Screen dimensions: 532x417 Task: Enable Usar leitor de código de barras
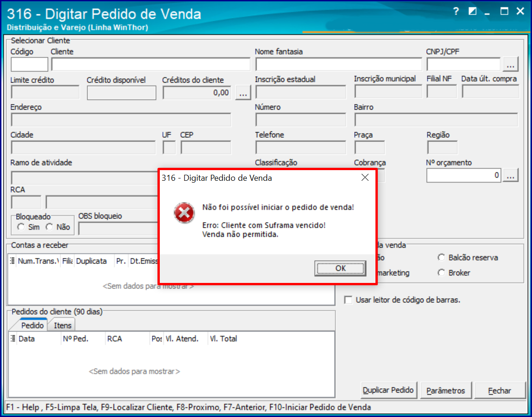(348, 300)
